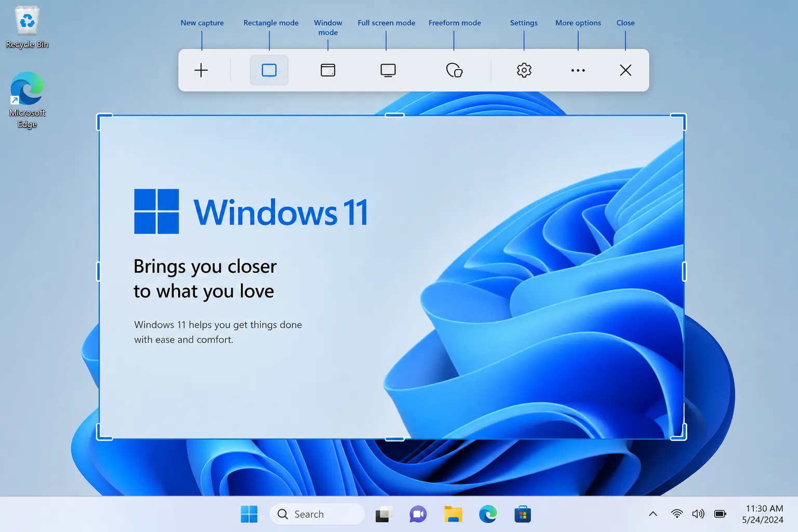Screen dimensions: 798x532
Task: Choose Full screen mode capture
Action: coord(388,70)
